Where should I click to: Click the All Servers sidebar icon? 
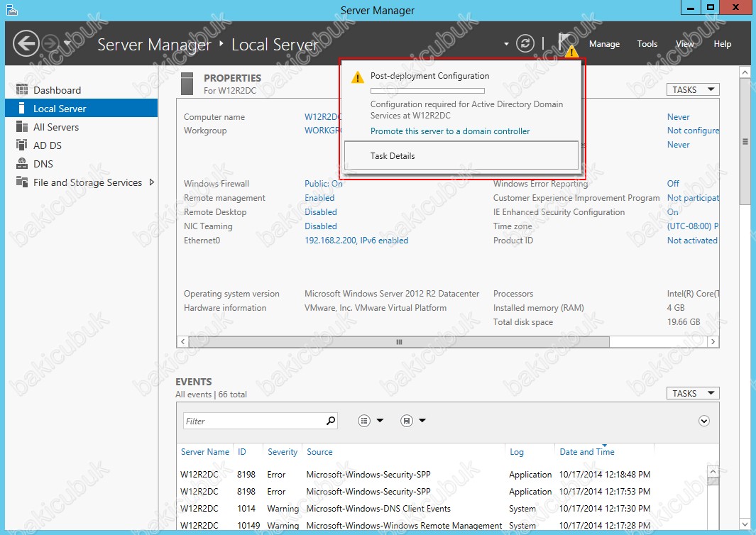click(22, 127)
